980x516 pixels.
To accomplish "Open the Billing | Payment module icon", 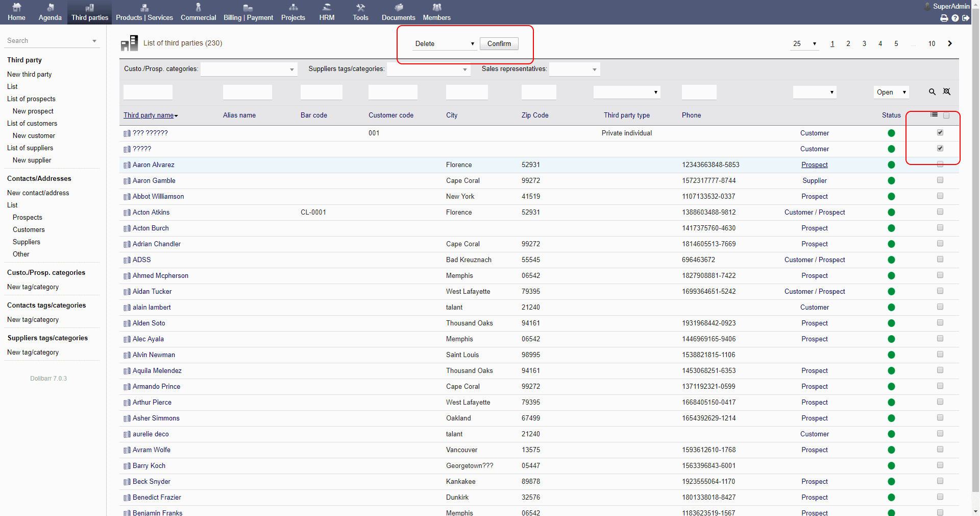I will point(248,7).
